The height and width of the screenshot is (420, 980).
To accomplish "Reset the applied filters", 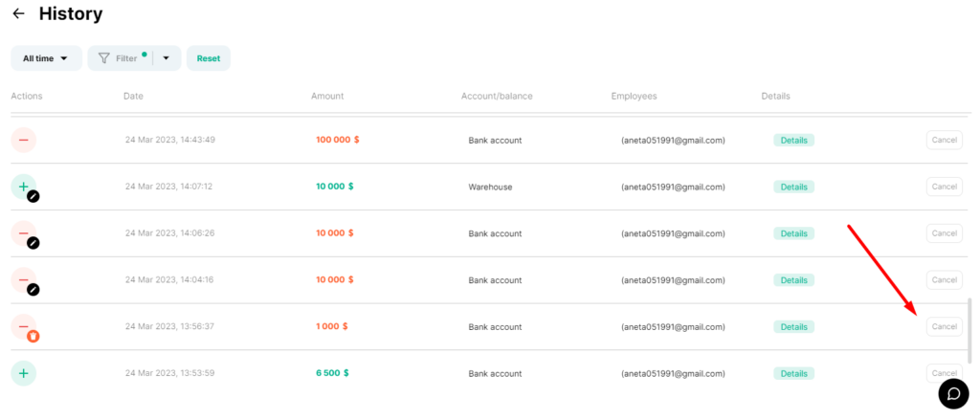I will pos(209,58).
